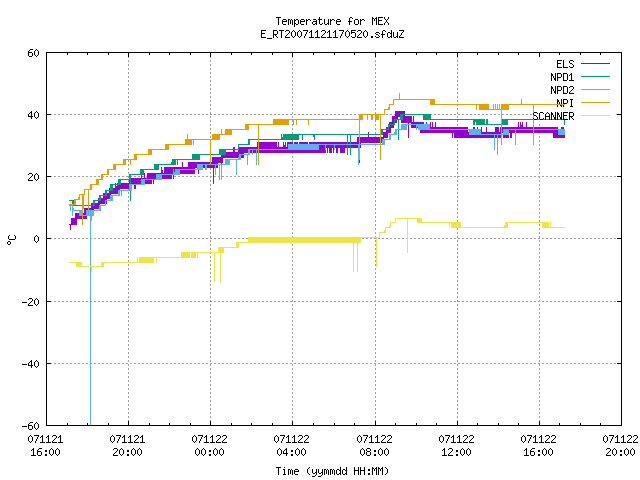Click the y-axis label -20

[x=31, y=302]
